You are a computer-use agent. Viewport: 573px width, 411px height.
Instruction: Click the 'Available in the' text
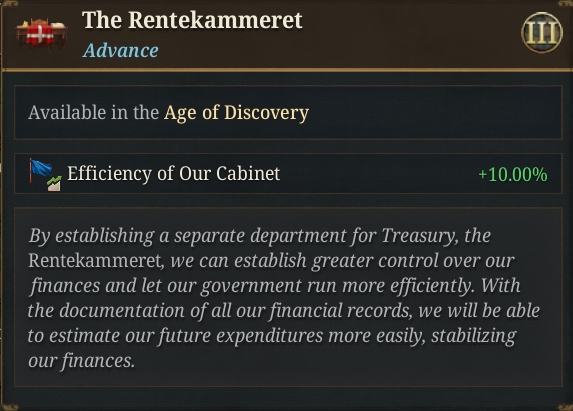[x=94, y=112]
